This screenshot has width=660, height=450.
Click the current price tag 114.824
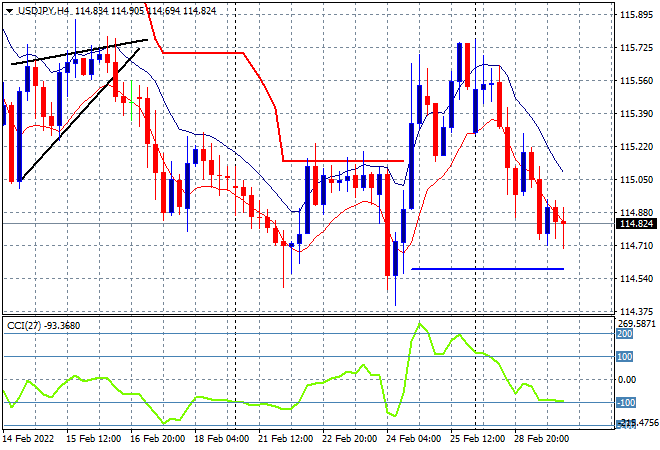coord(636,224)
